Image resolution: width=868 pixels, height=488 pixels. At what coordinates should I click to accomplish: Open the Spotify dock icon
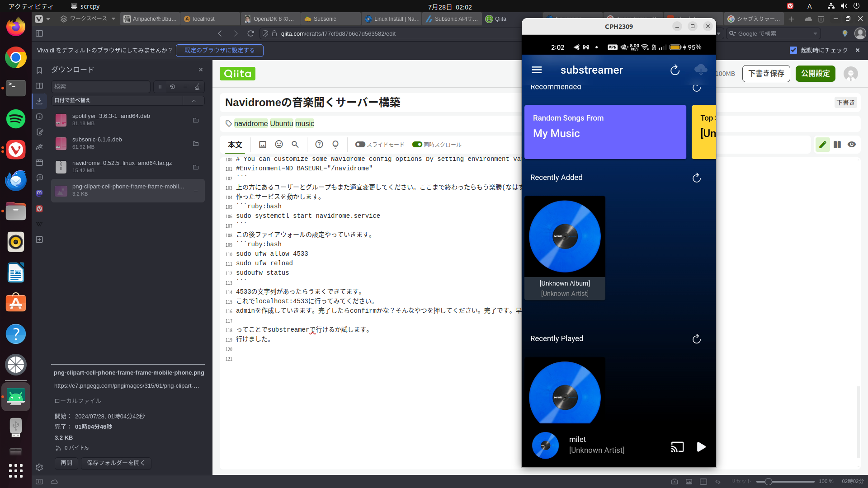[16, 119]
